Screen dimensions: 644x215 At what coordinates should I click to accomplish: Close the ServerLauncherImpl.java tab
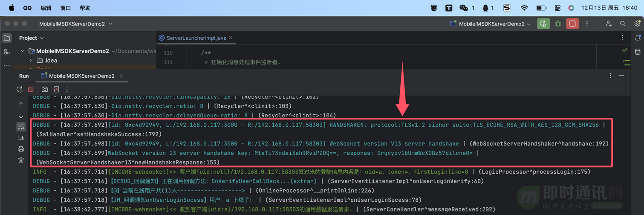pos(231,38)
